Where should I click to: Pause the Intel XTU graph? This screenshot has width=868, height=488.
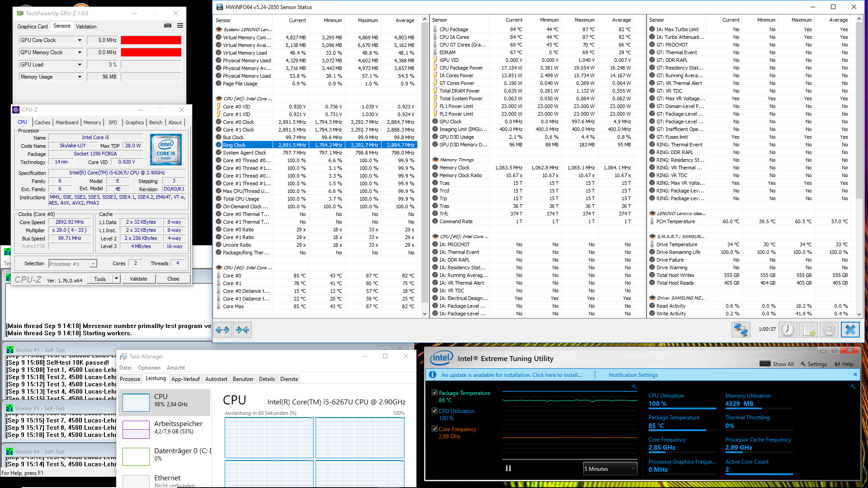coord(508,469)
